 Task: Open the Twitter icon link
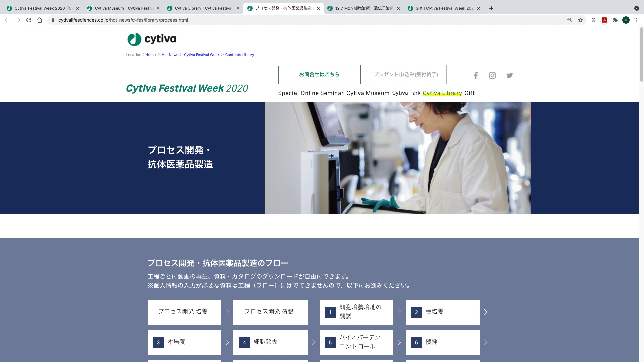tap(509, 75)
